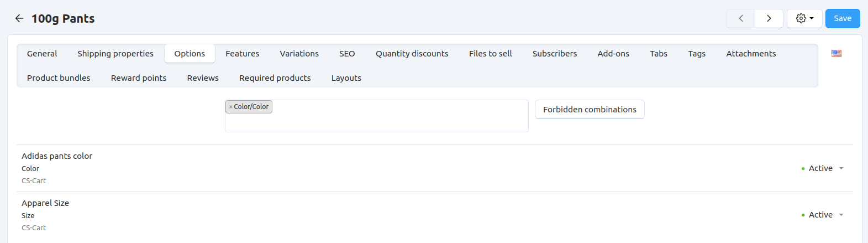Open the Add-ons tab
The width and height of the screenshot is (868, 243).
pos(613,54)
